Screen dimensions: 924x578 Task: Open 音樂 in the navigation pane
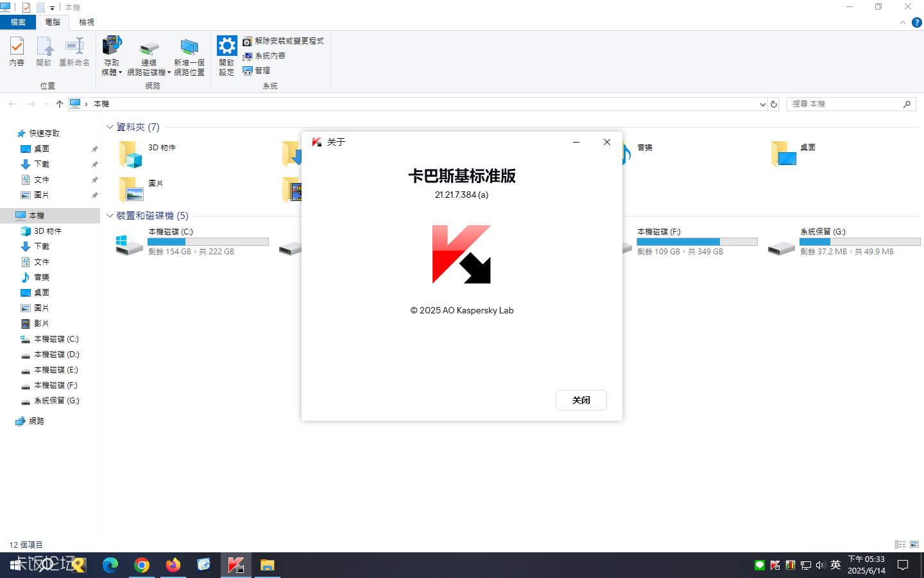pos(35,277)
